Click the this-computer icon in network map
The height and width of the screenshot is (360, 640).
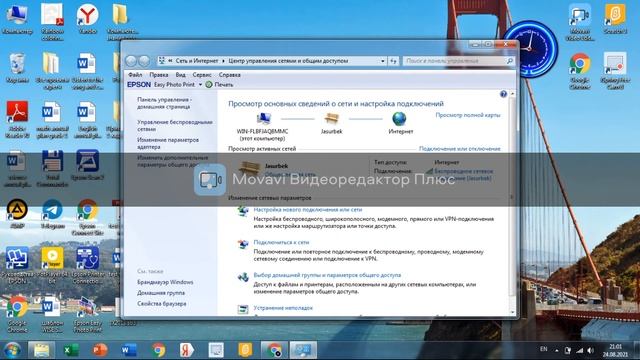point(264,119)
